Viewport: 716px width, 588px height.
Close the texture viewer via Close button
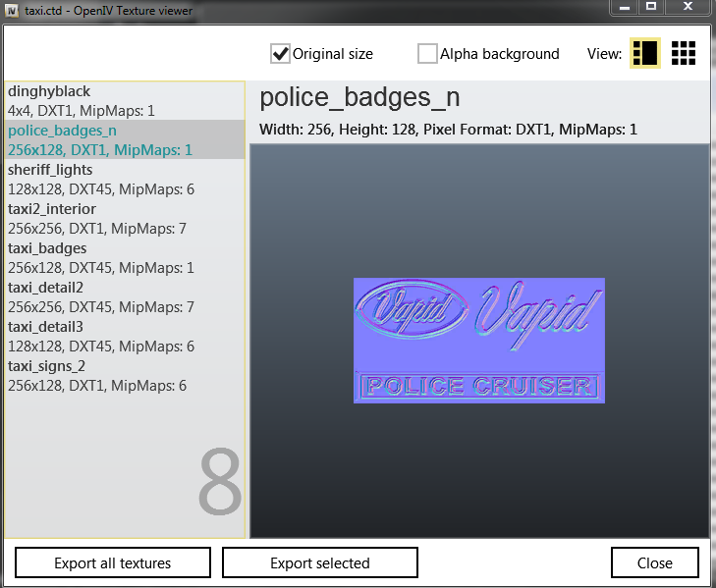tap(655, 562)
